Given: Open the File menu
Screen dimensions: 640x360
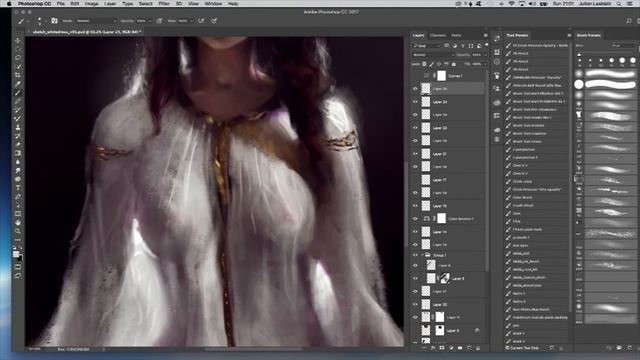Looking at the screenshot, I should pyautogui.click(x=60, y=4).
